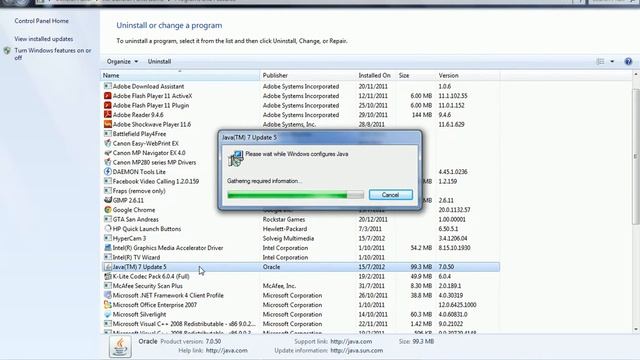This screenshot has width=640, height=360.
Task: Select Microsoft Visual C++ 2008 x86 9.0.2 row
Action: tap(300, 324)
